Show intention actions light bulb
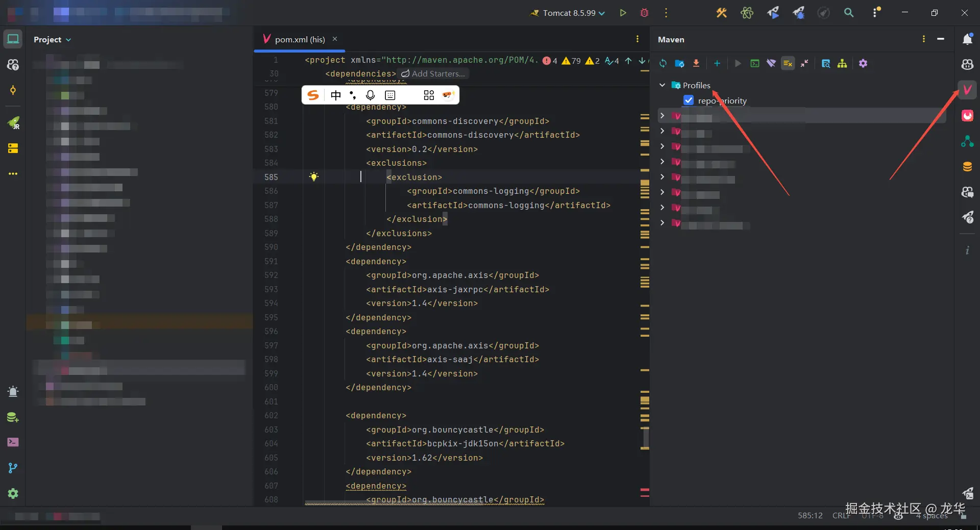The width and height of the screenshot is (980, 530). click(314, 177)
